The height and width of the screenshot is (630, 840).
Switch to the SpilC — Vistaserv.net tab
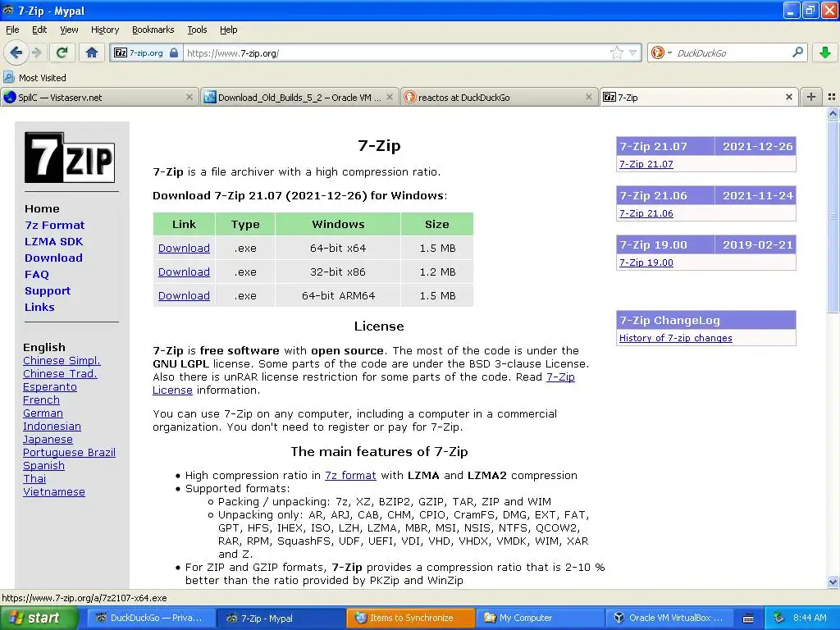99,97
